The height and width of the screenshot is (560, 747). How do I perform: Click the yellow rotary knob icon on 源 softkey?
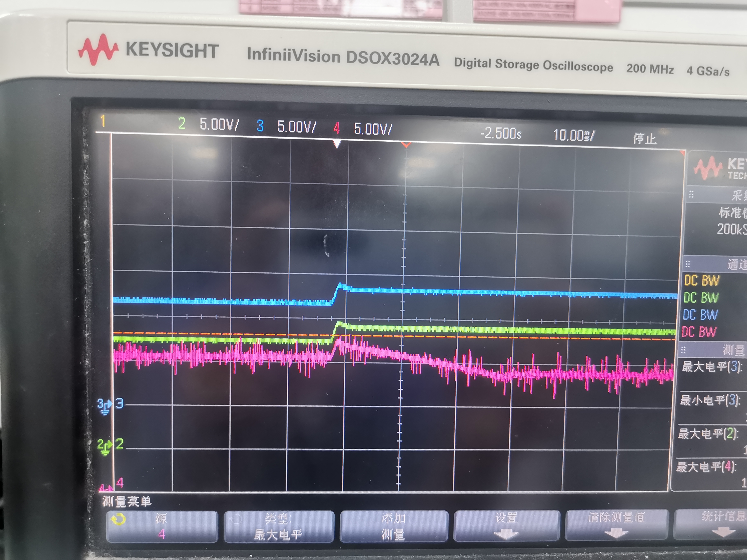coord(118,519)
